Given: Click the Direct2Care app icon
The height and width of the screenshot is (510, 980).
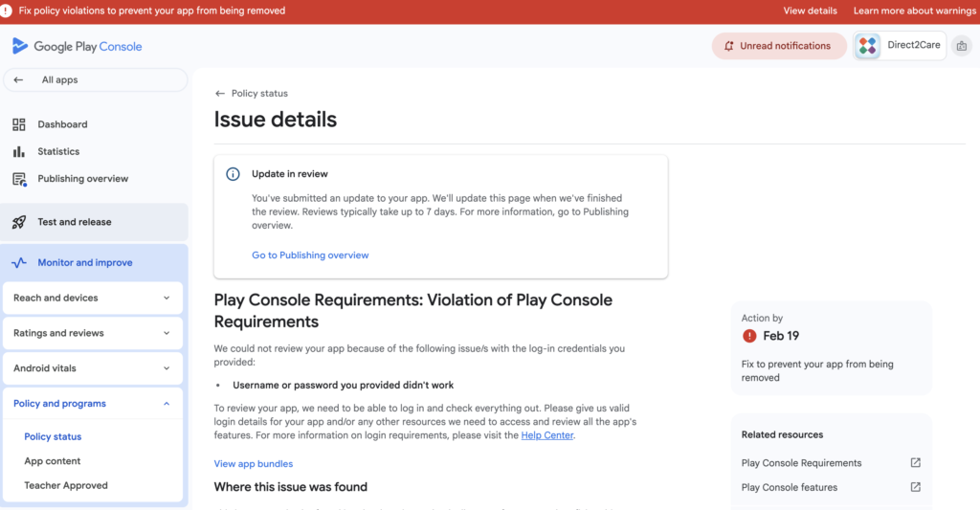Looking at the screenshot, I should [868, 46].
